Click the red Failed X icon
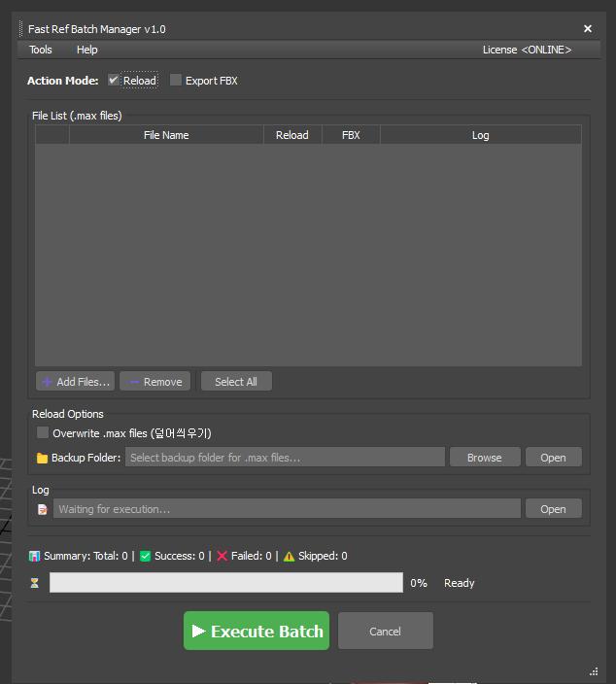 click(x=222, y=557)
